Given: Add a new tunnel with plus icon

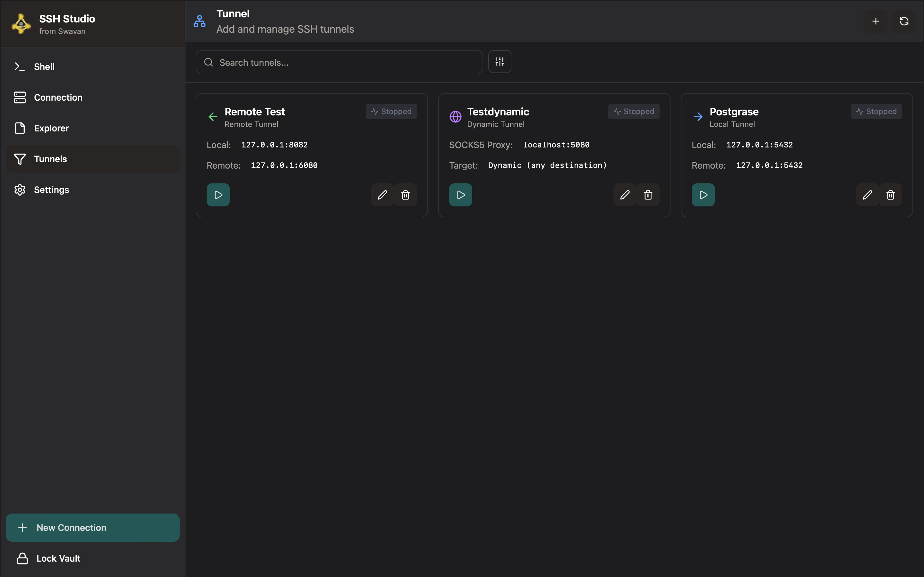Looking at the screenshot, I should point(876,21).
